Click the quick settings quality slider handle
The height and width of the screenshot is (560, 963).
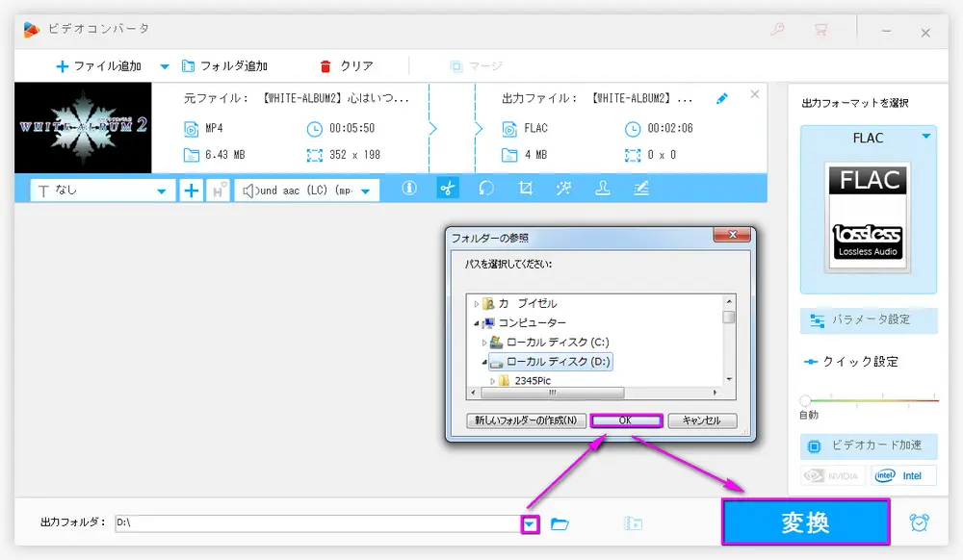805,400
